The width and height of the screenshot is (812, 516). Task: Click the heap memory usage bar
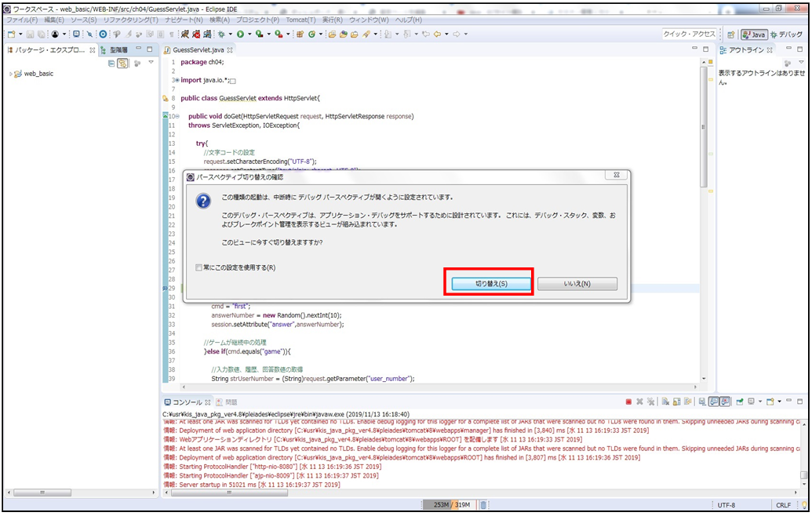pos(450,504)
